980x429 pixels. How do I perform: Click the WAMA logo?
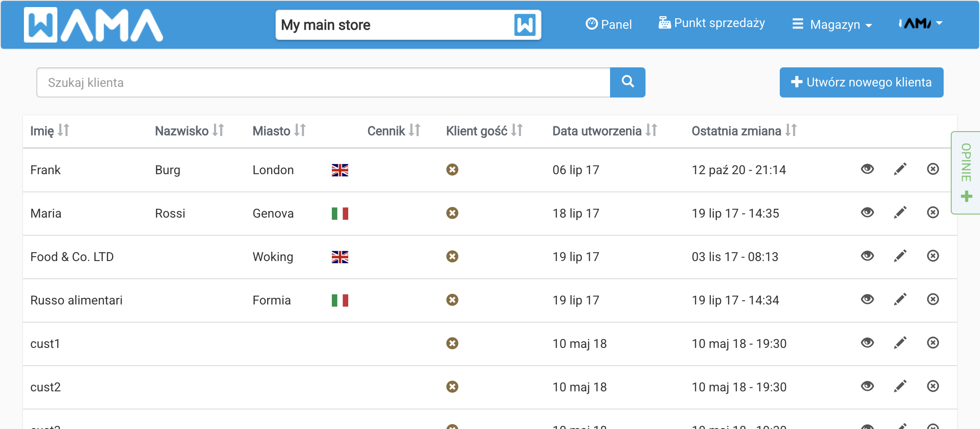[93, 25]
